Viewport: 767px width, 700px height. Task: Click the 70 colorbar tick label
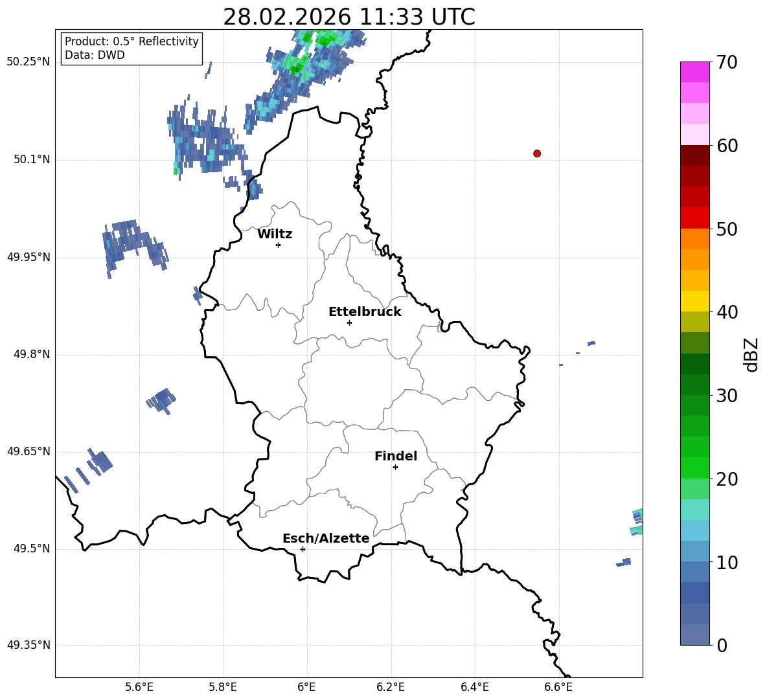pos(727,63)
